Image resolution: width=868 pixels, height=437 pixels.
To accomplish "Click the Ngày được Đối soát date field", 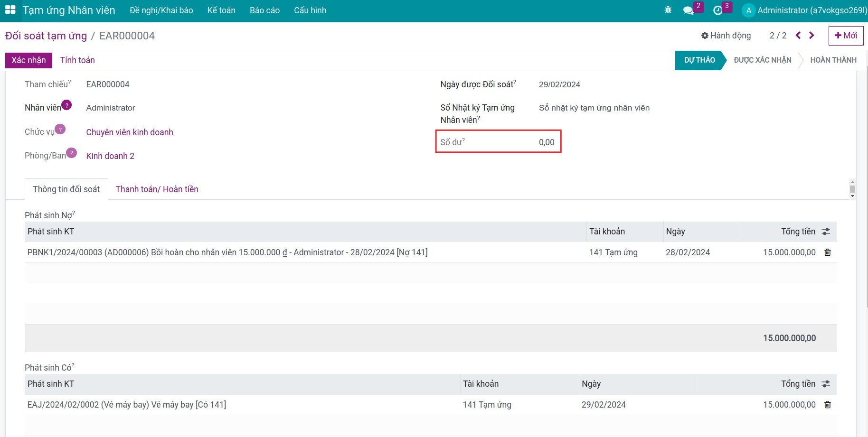I will click(x=559, y=84).
